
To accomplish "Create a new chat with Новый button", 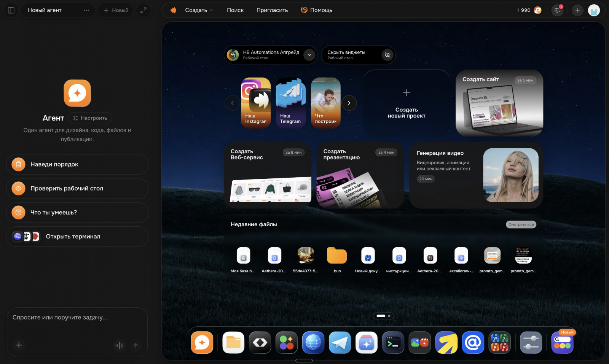I will (116, 10).
